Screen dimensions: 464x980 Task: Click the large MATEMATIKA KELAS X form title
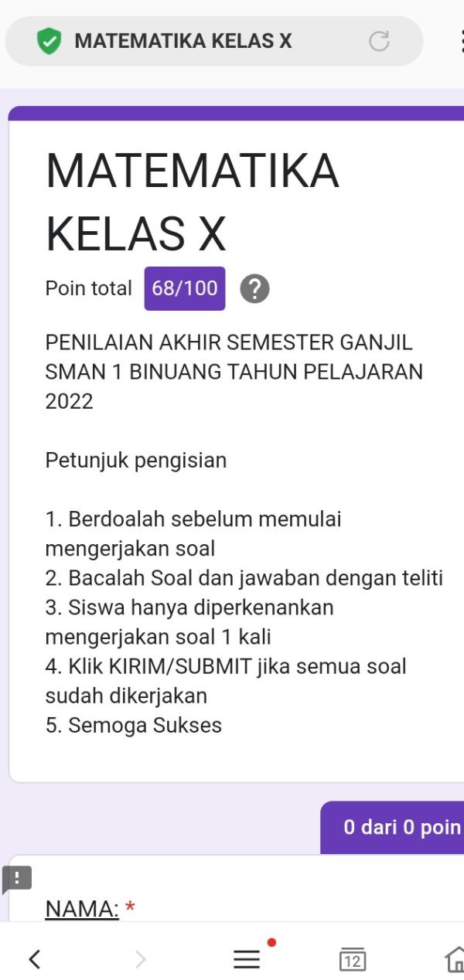193,202
